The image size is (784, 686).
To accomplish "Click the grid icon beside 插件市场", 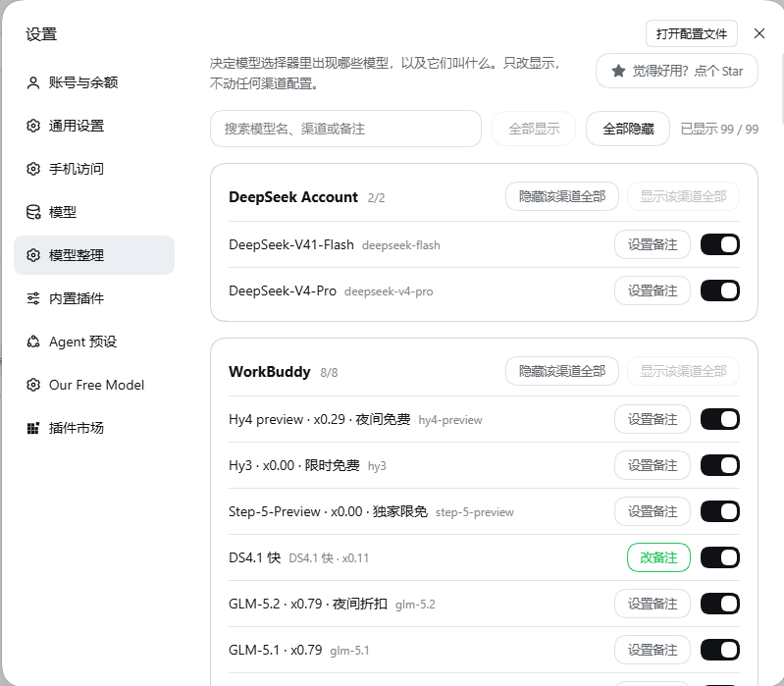I will coord(33,428).
